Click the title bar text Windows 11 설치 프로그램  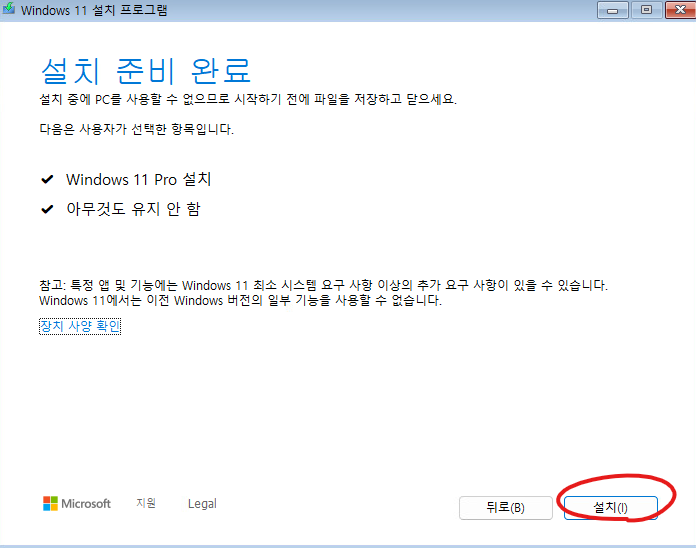[94, 10]
